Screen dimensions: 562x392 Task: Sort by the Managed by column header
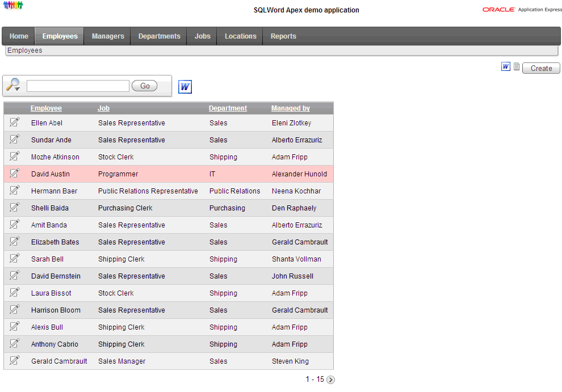click(x=290, y=108)
